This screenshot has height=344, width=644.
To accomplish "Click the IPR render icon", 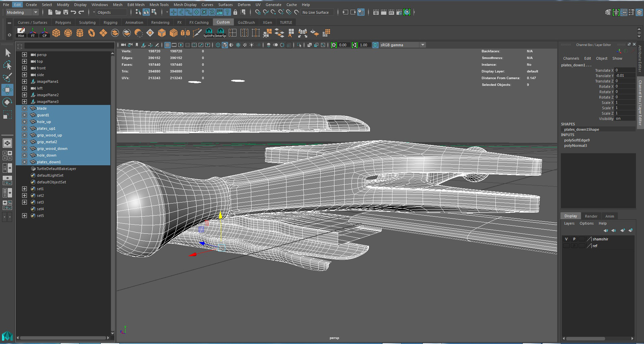I will click(x=391, y=12).
